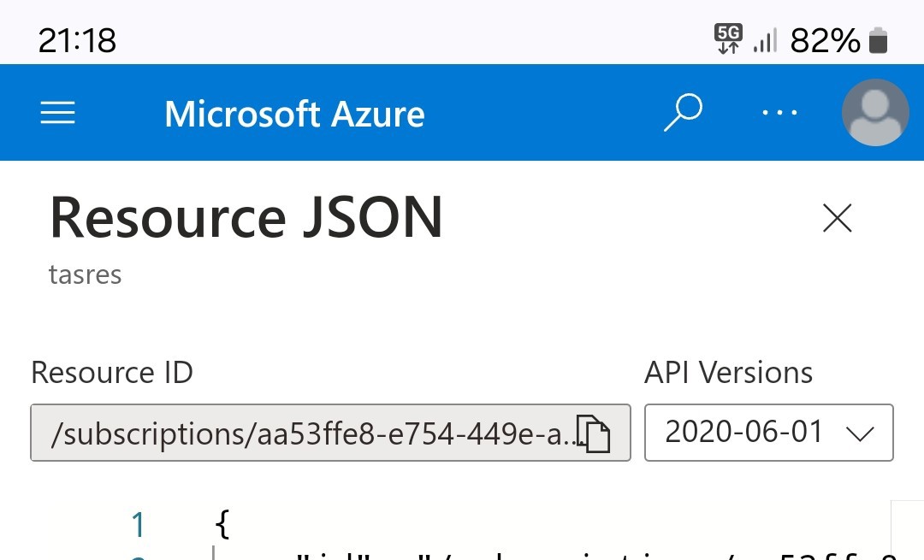Toggle the search bar visibility
This screenshot has width=924, height=560.
[x=682, y=112]
